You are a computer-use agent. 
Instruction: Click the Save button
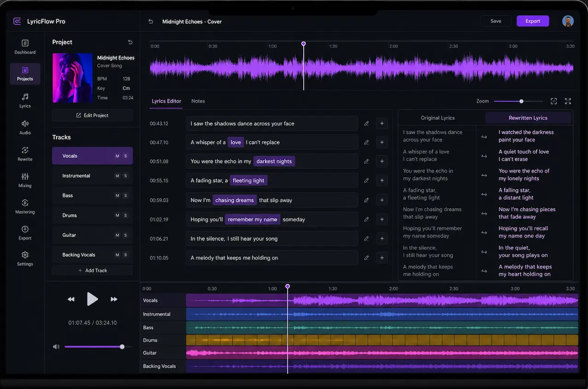(496, 21)
